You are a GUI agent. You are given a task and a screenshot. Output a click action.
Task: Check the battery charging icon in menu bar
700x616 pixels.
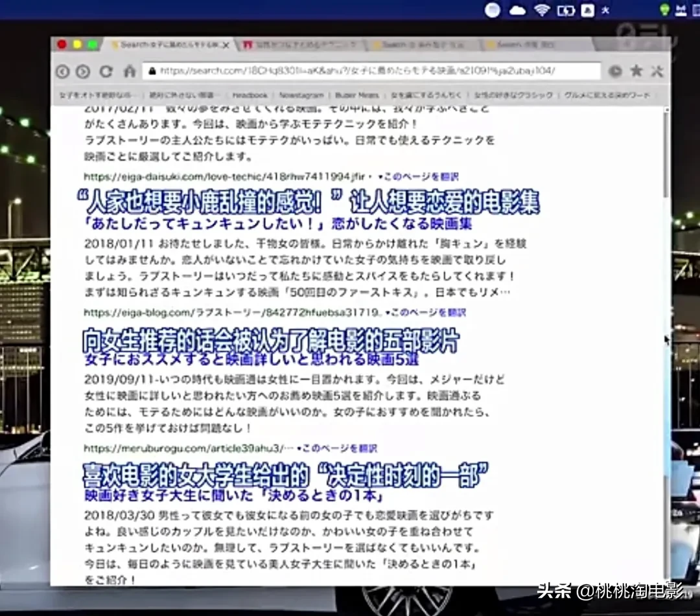point(566,11)
